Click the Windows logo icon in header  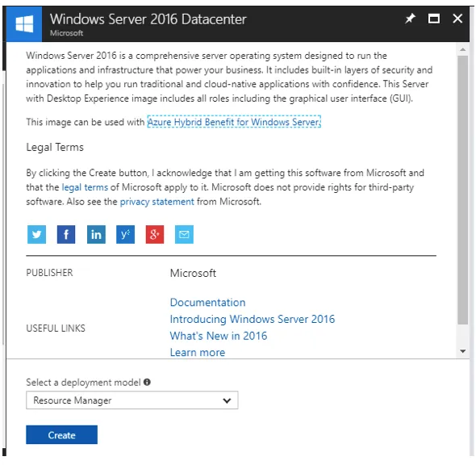[24, 23]
